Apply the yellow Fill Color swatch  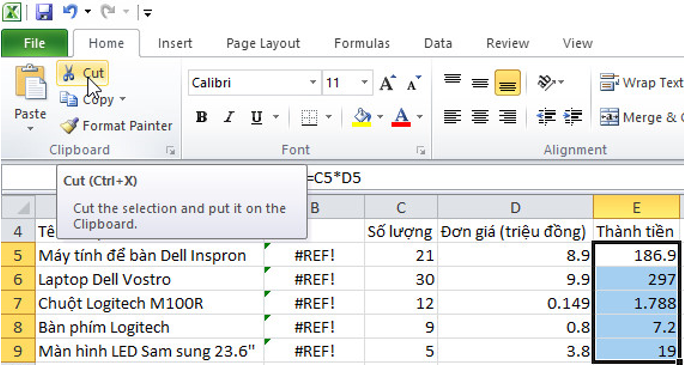[x=362, y=117]
